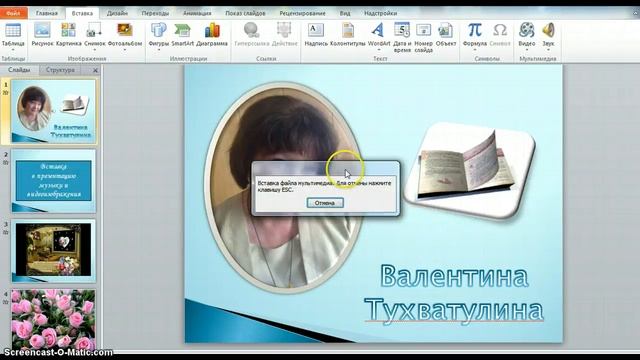Switch to the Переходы ribbon tab
Image resolution: width=640 pixels, height=360 pixels.
point(155,13)
